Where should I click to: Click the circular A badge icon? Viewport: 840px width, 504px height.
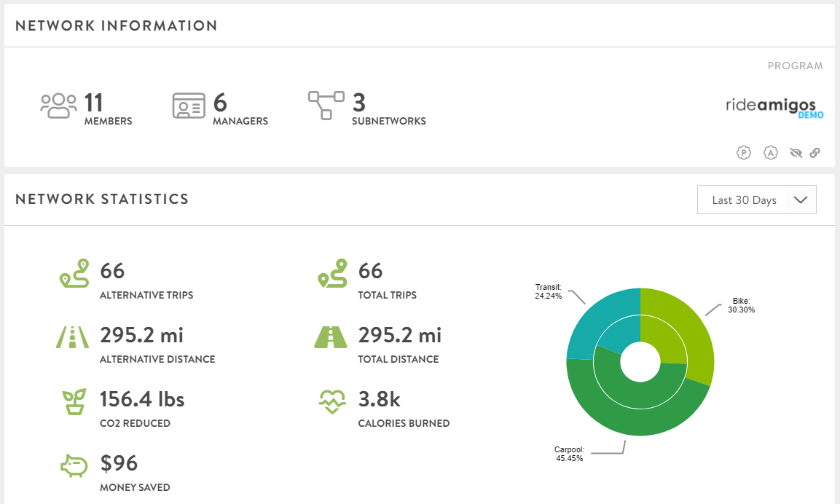tap(771, 153)
